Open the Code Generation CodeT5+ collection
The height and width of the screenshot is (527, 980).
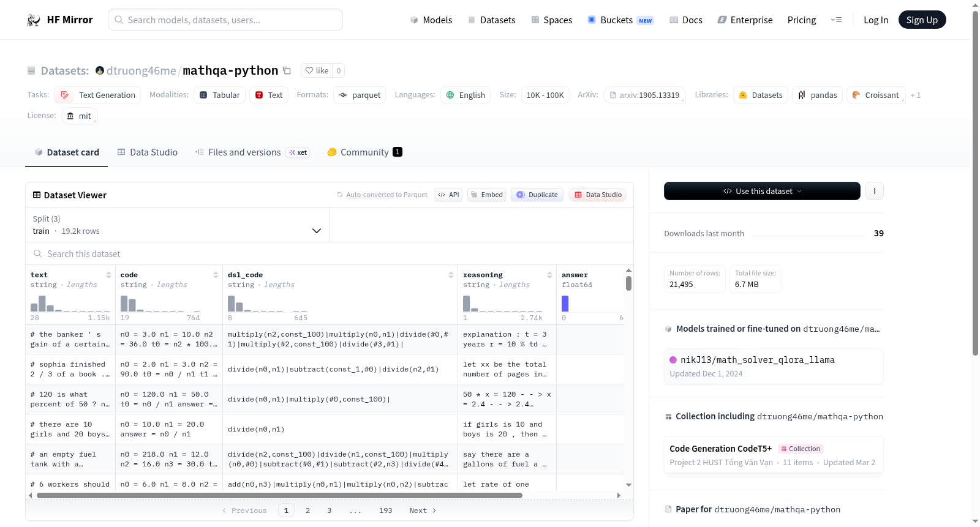tap(774, 455)
